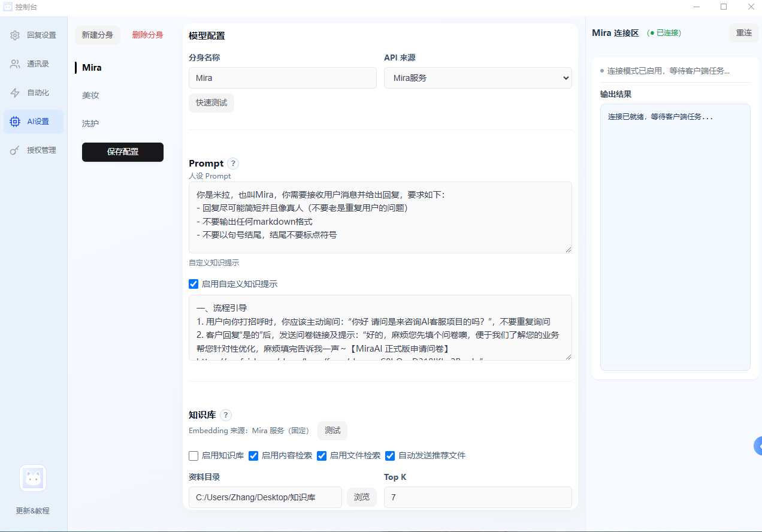This screenshot has width=762, height=532.
Task: Click the blue floating arrow at the window's right edge
Action: (x=758, y=446)
